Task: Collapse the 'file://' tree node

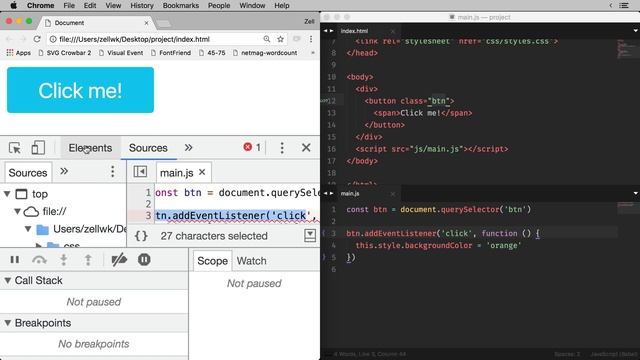Action: click(x=18, y=211)
